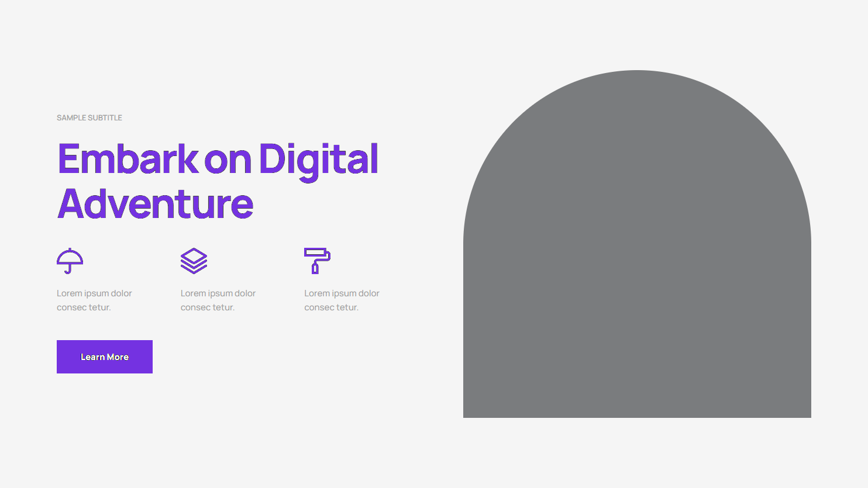Viewport: 868px width, 488px height.
Task: Click the stacked layers icon
Action: 194,261
